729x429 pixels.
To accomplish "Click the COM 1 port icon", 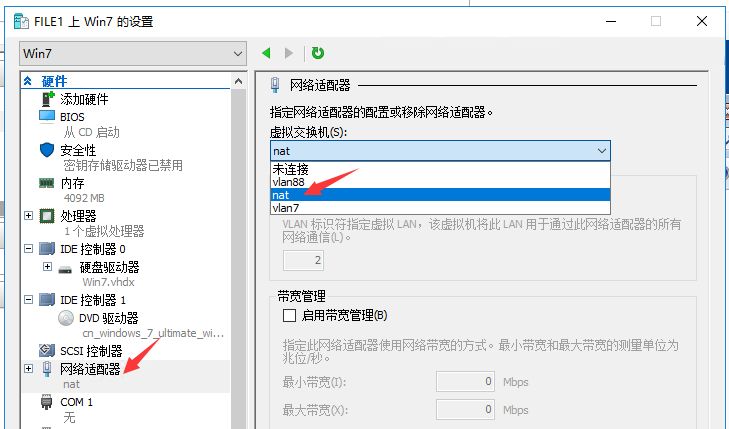I will pyautogui.click(x=46, y=402).
